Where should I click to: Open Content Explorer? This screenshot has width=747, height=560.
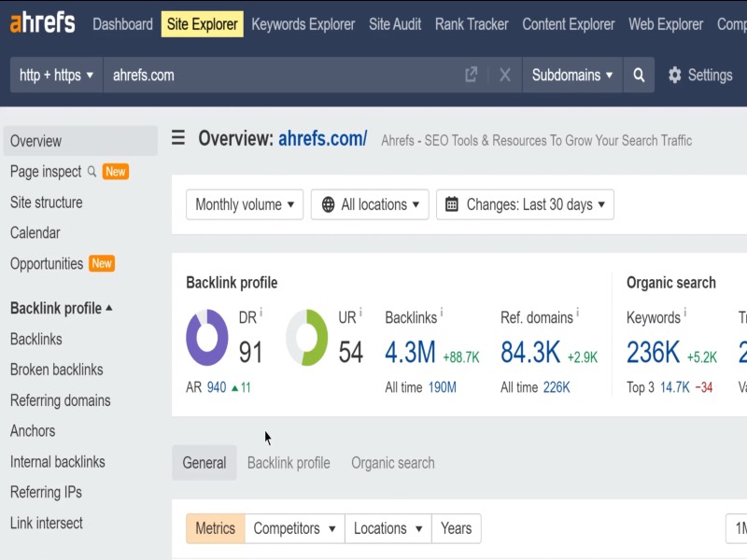[x=569, y=24]
